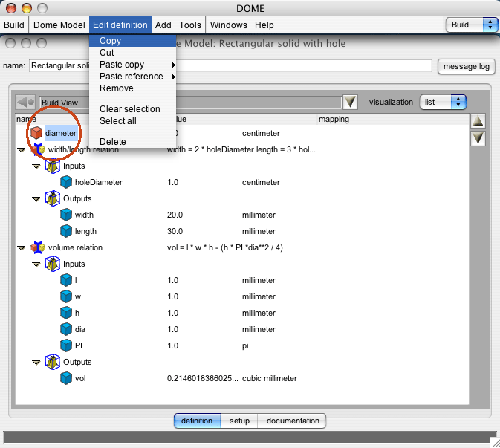The width and height of the screenshot is (500, 448).
Task: Switch to the definition tab
Action: click(197, 421)
